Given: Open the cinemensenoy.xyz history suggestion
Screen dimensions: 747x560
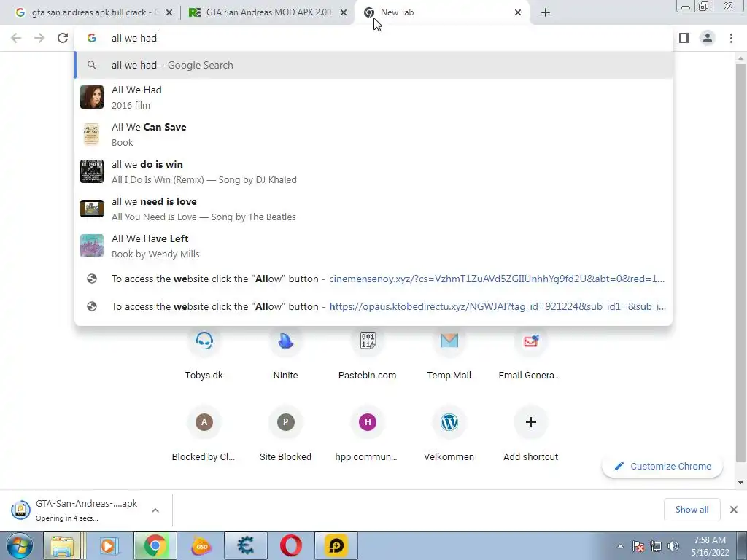Looking at the screenshot, I should tap(373, 279).
